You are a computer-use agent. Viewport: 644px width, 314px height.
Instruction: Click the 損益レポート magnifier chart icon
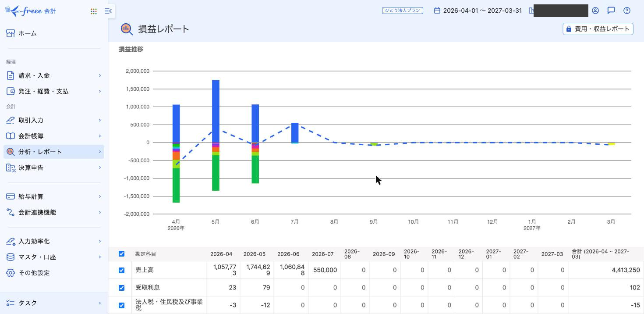(127, 29)
